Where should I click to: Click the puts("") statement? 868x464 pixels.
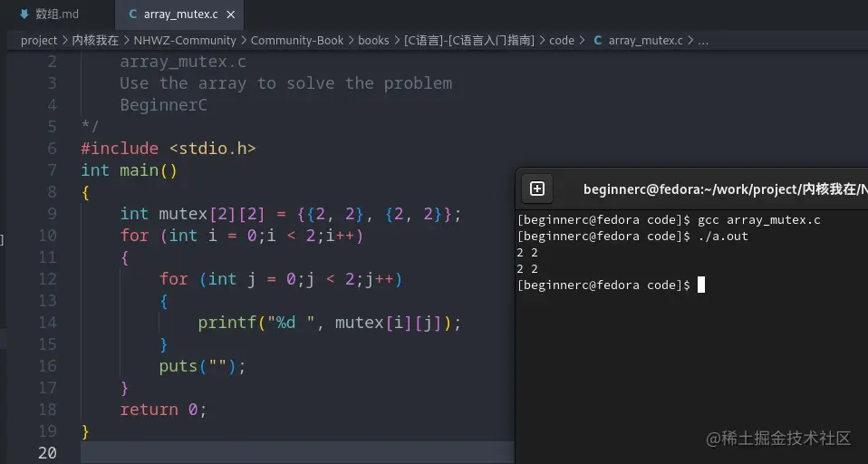203,366
